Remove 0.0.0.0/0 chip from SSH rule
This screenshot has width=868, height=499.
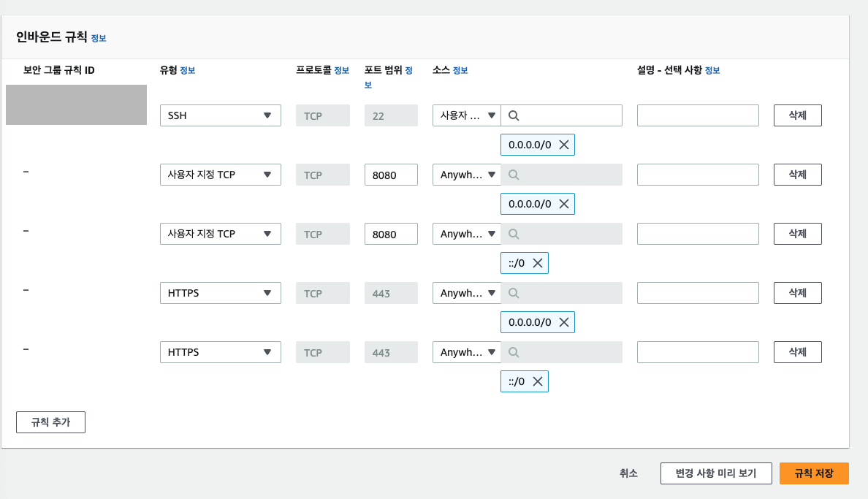[x=563, y=145]
